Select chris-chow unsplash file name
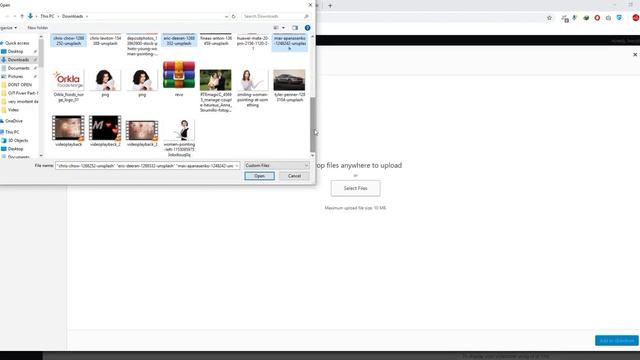This screenshot has width=640, height=360. pos(69,40)
